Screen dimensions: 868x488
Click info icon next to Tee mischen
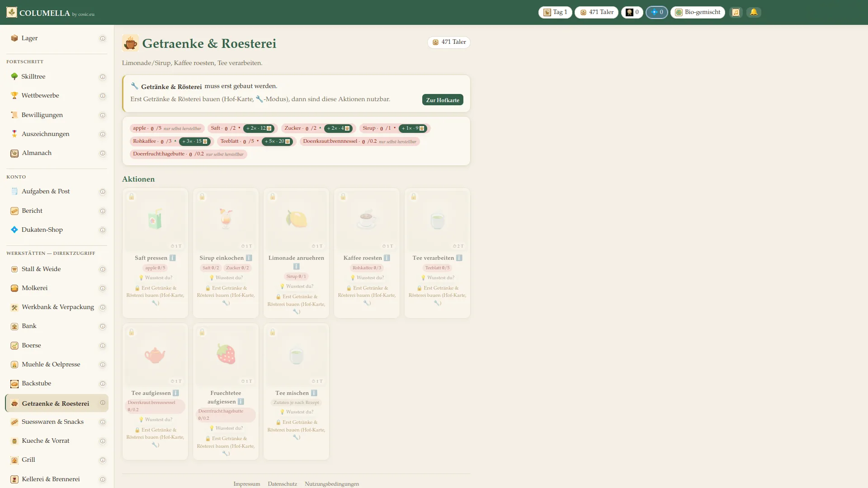[x=314, y=393]
